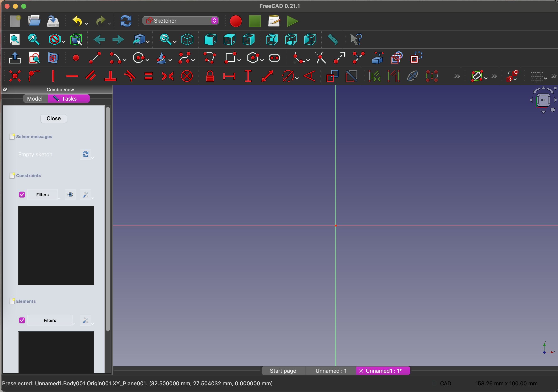Open a file with the folder icon
The width and height of the screenshot is (558, 392).
tap(34, 21)
